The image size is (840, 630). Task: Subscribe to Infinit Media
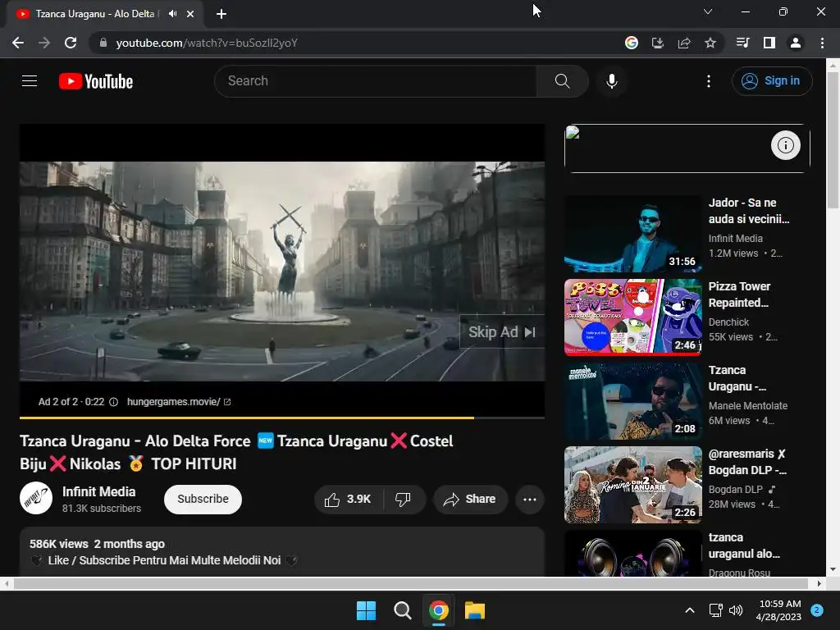point(203,500)
